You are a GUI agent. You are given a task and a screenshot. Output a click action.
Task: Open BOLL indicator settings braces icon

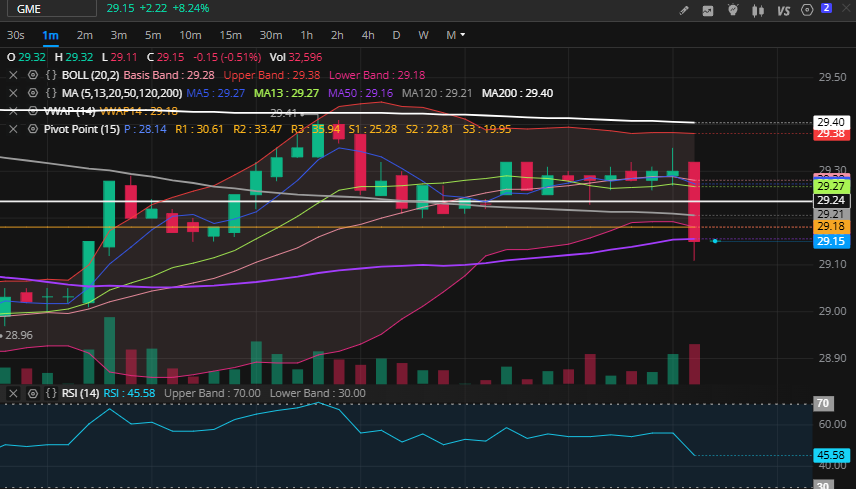tap(51, 75)
